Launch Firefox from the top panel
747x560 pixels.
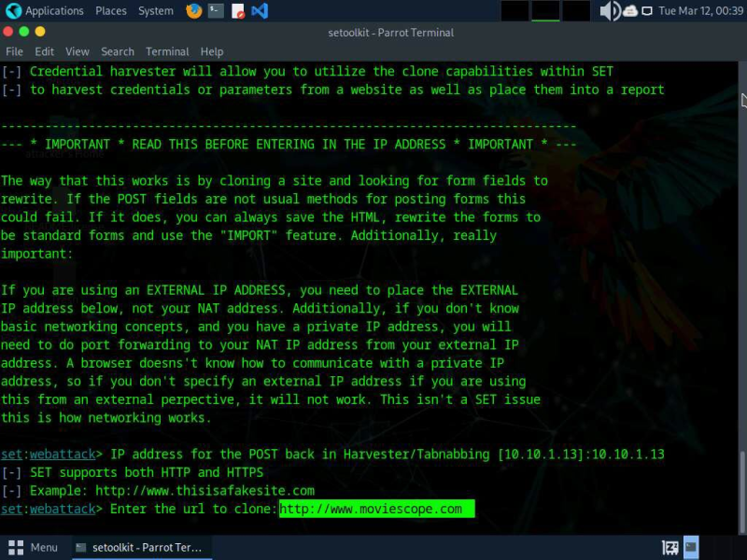(x=193, y=11)
